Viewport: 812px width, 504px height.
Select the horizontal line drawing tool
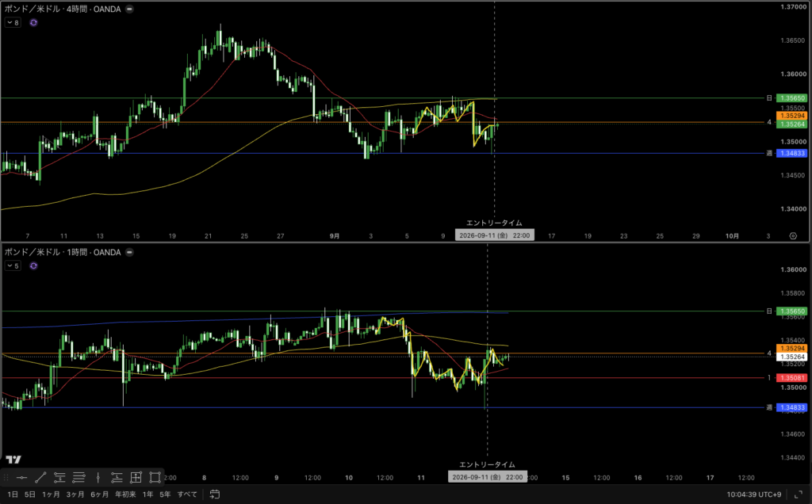pos(21,477)
